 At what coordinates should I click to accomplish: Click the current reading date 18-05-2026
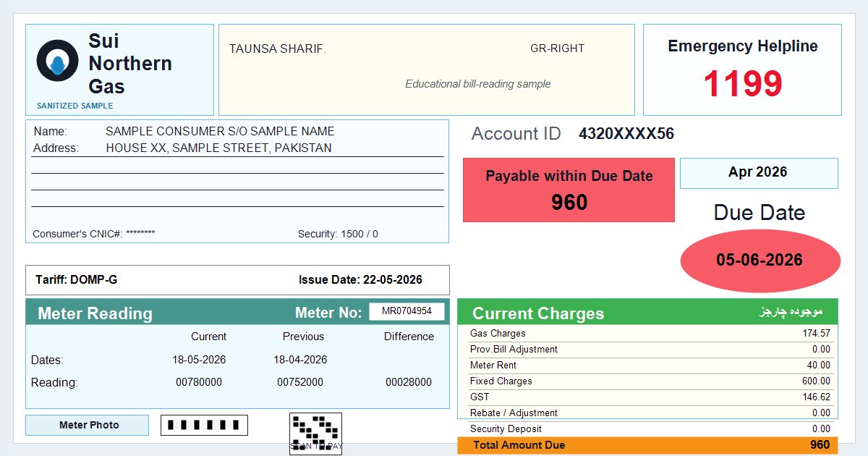click(199, 360)
